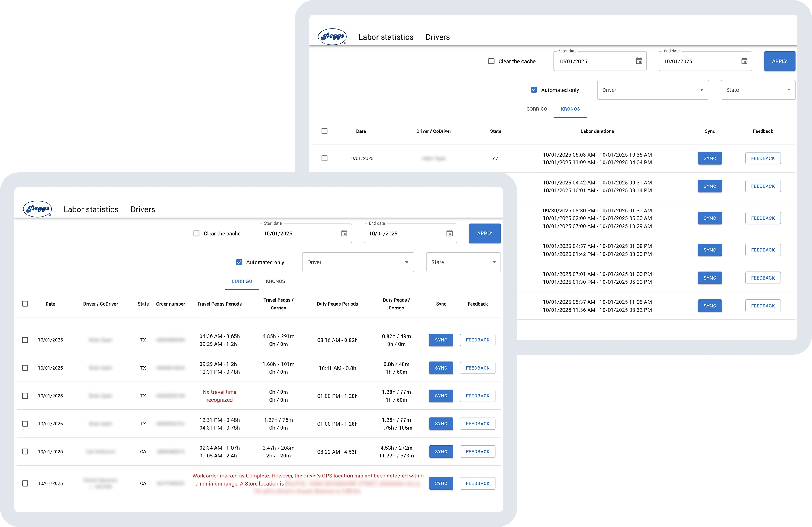Open the End date calendar in the Kronos window

pos(744,61)
